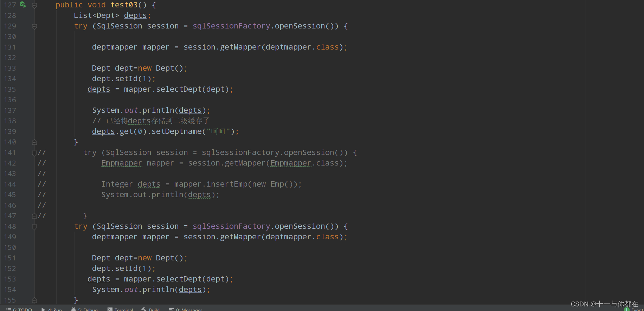The image size is (644, 311).
Task: Collapse the test03 method fold marker at line 127
Action: (34, 5)
